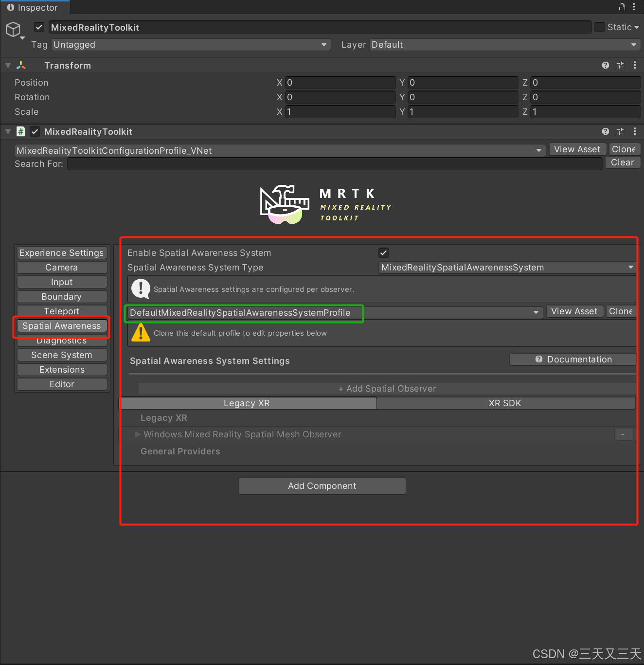This screenshot has height=665, width=644.
Task: Open Transform component preset selector
Action: (620, 65)
